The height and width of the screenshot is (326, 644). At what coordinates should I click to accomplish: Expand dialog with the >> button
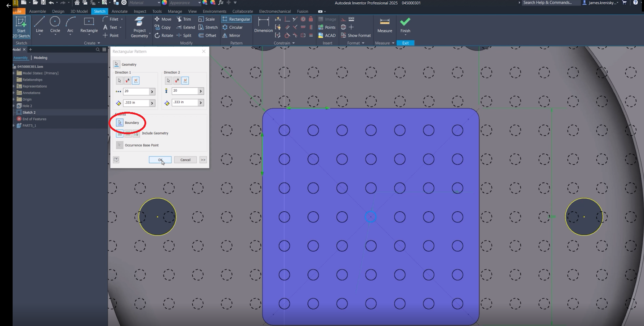(203, 160)
